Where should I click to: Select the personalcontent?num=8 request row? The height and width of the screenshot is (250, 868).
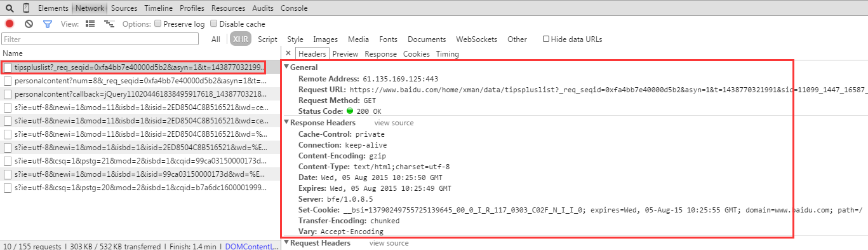click(140, 81)
